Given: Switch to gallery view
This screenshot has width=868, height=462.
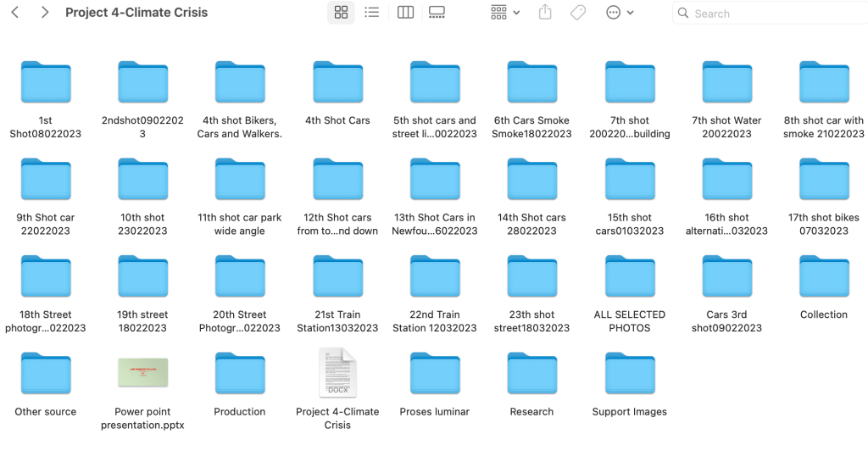Looking at the screenshot, I should (x=437, y=13).
